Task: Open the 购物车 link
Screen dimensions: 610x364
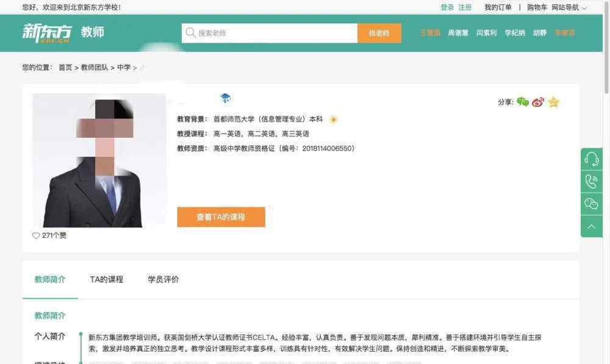Action: [537, 7]
